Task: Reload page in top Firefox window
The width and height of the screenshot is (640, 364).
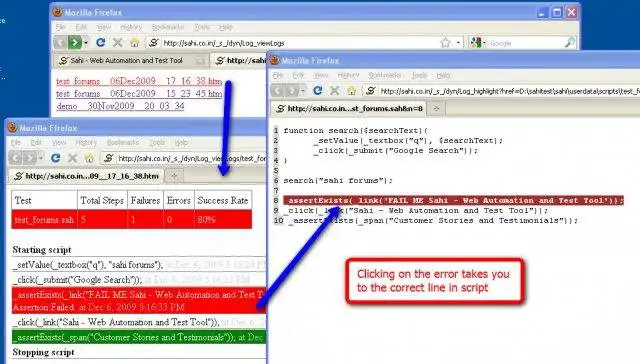Action: point(101,42)
